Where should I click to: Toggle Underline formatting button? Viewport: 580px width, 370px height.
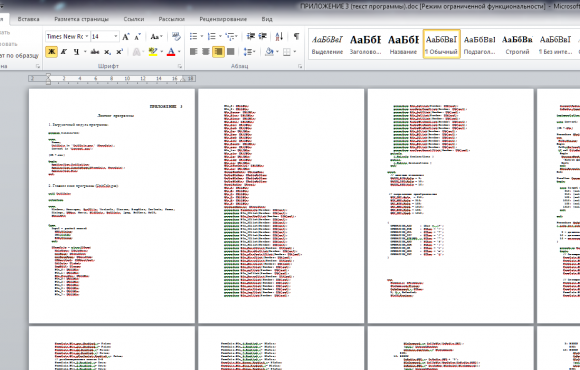76,52
